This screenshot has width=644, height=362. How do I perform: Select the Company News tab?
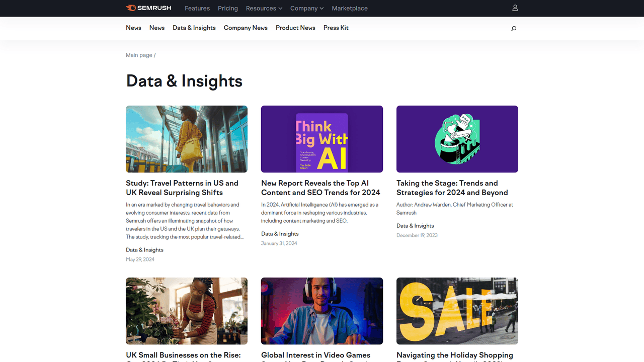(246, 28)
